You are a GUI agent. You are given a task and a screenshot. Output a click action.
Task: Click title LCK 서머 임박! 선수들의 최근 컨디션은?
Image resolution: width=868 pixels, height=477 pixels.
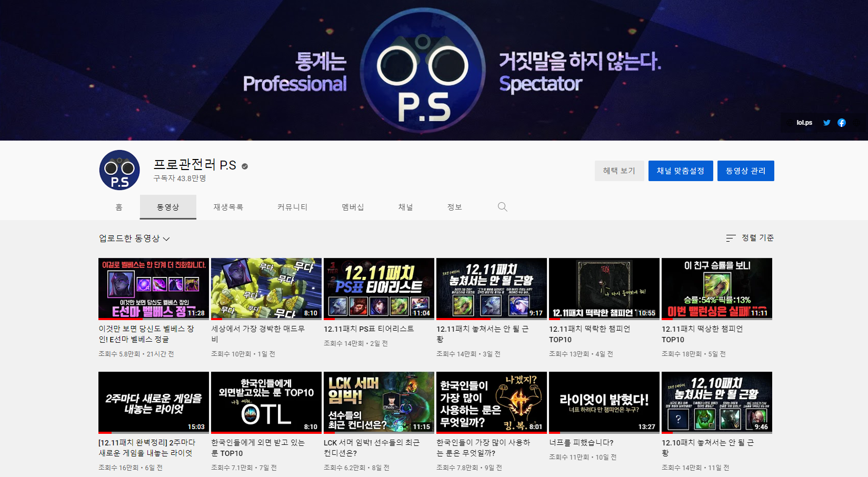tap(372, 448)
